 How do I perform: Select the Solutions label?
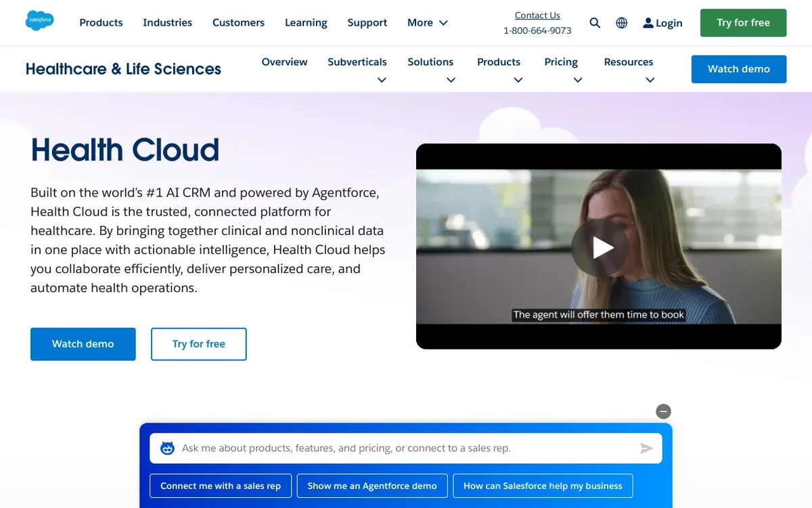click(430, 62)
